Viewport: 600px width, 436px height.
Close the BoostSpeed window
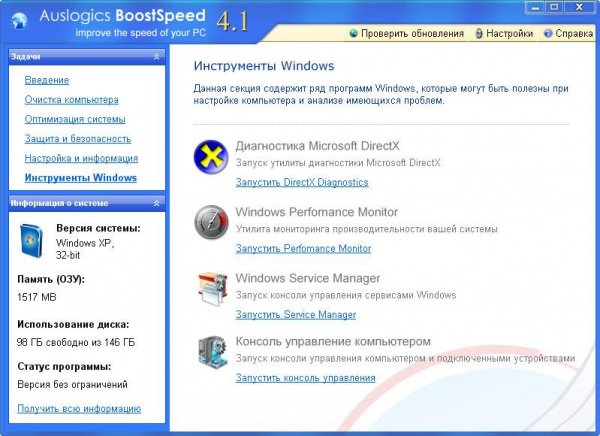(579, 7)
